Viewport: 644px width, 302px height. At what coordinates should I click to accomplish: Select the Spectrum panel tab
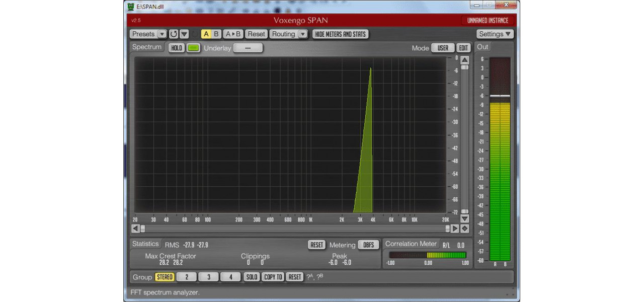(147, 47)
